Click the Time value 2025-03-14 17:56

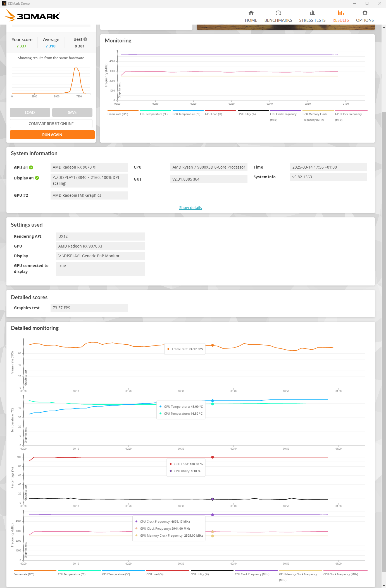click(329, 167)
